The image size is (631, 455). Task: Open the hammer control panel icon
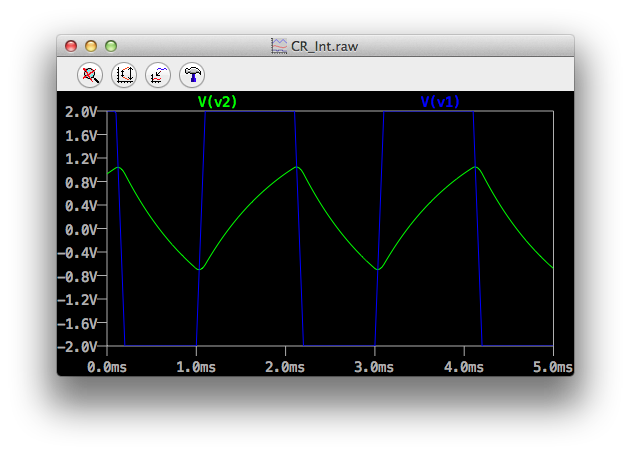pyautogui.click(x=190, y=74)
